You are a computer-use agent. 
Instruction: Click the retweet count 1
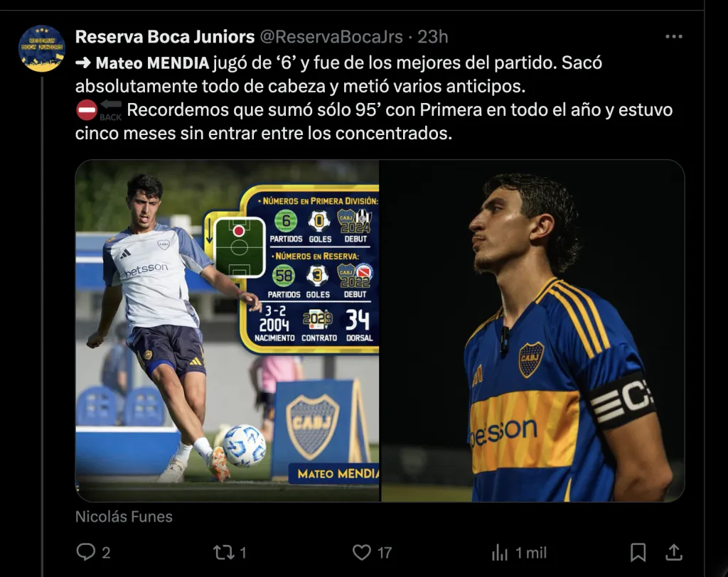243,553
